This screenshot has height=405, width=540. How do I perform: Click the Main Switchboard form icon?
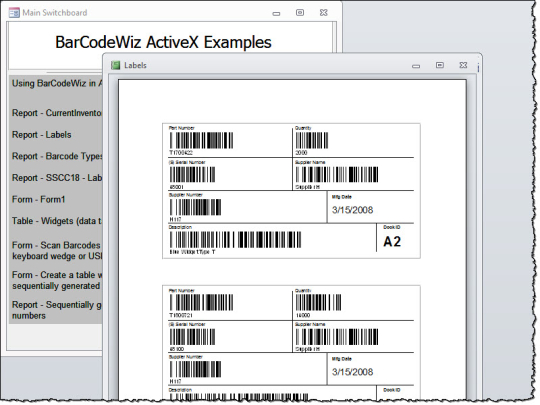14,13
